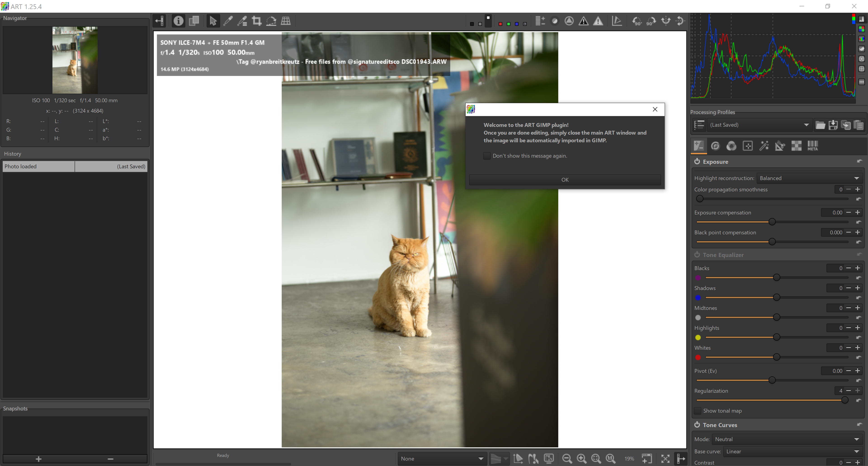
Task: Check "Don't show this message again"
Action: pyautogui.click(x=487, y=156)
